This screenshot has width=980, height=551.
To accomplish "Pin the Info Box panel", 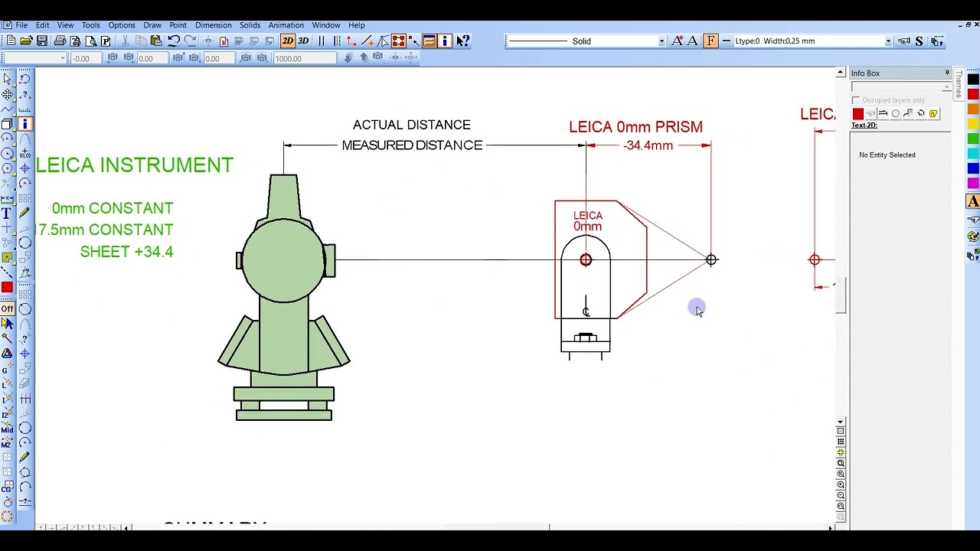I will coord(947,73).
